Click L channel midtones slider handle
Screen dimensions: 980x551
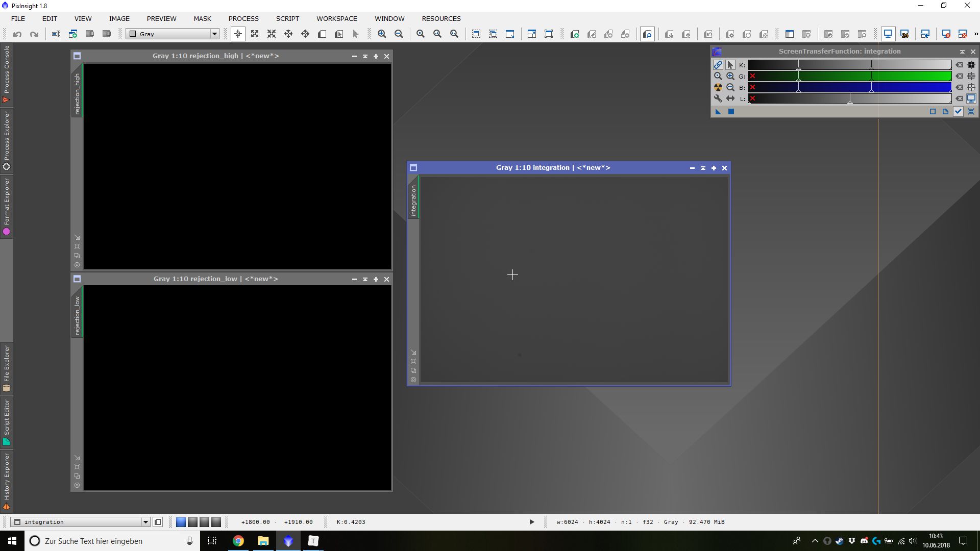(x=850, y=101)
